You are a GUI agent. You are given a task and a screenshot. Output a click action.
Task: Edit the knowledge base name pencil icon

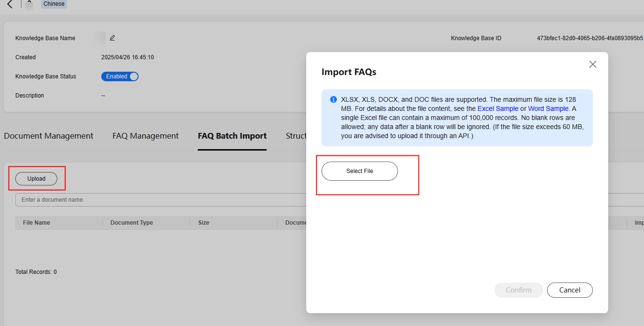112,38
